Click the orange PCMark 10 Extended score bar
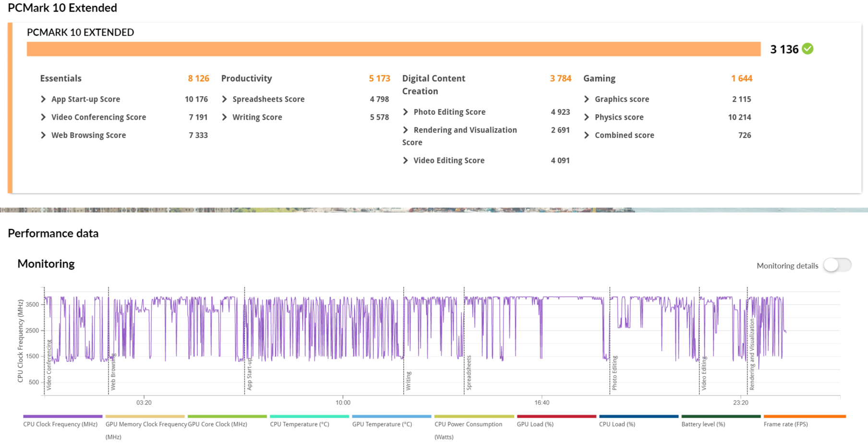Viewport: 868px width, 445px height. (394, 49)
